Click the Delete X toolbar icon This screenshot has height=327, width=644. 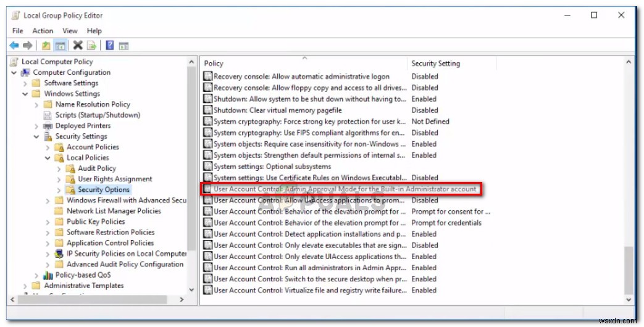(78, 46)
